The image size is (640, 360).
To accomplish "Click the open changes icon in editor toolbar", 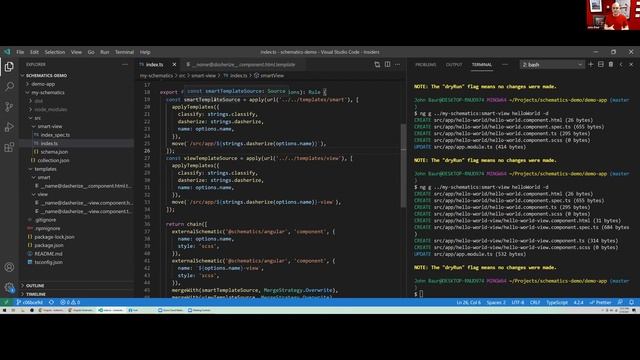I will (377, 64).
